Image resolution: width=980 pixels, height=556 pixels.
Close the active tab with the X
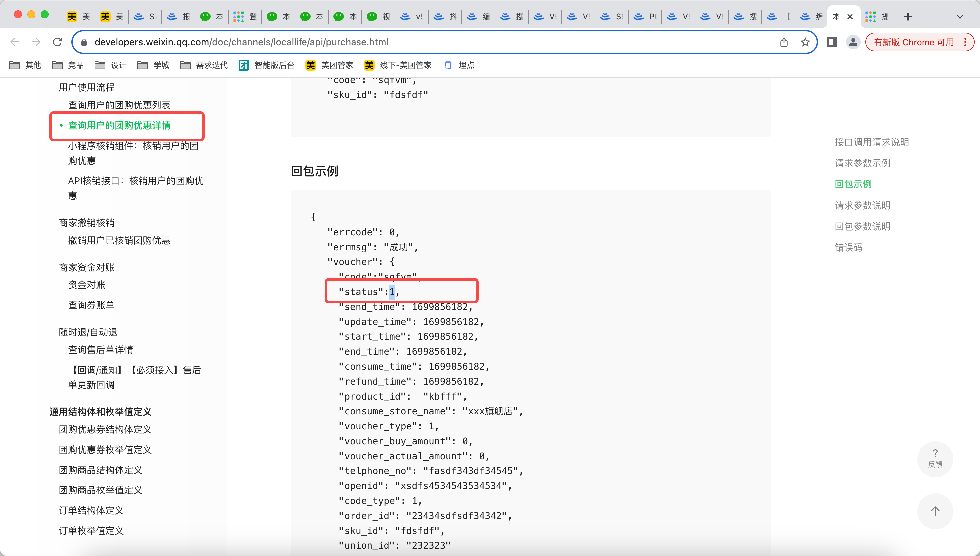click(x=850, y=17)
